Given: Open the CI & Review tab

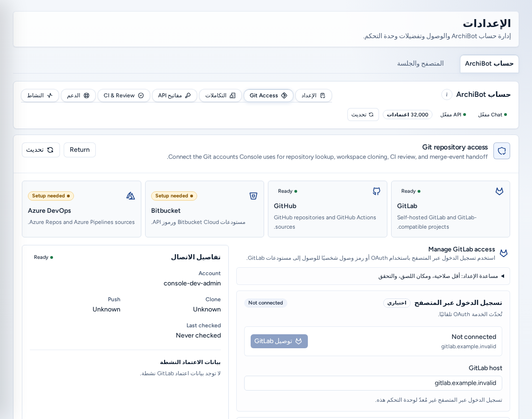Looking at the screenshot, I should [x=124, y=95].
